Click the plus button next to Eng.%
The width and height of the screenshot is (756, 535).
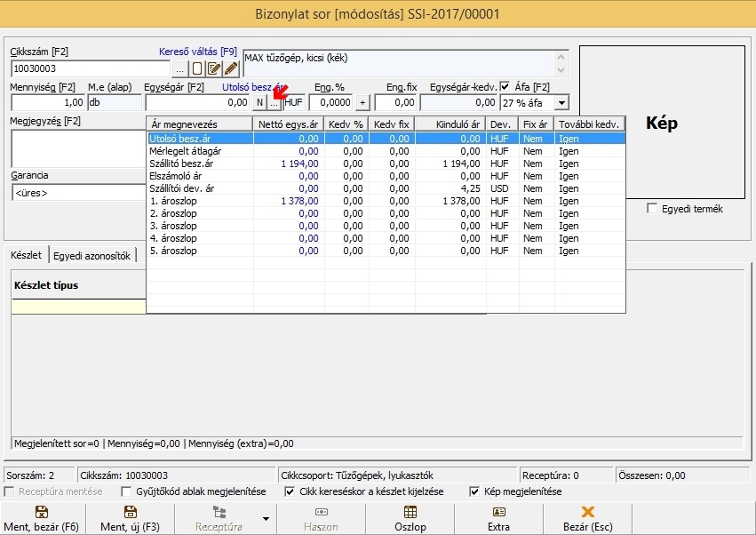point(362,103)
